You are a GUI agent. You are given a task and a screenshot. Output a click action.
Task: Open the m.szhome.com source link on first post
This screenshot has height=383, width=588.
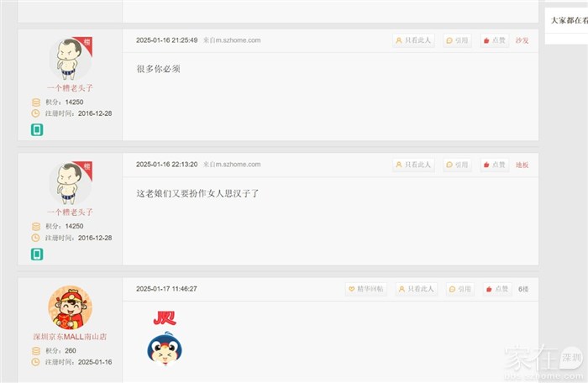point(232,40)
